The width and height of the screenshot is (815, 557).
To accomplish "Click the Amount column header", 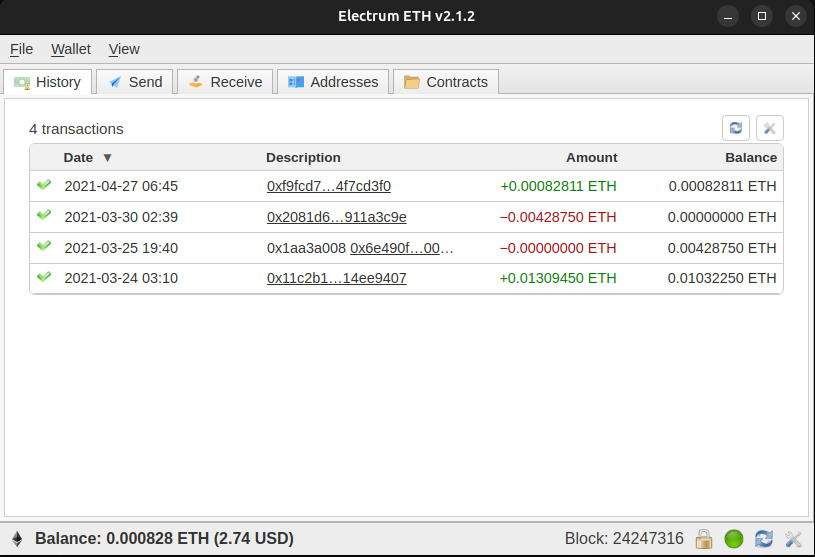I will pos(591,157).
